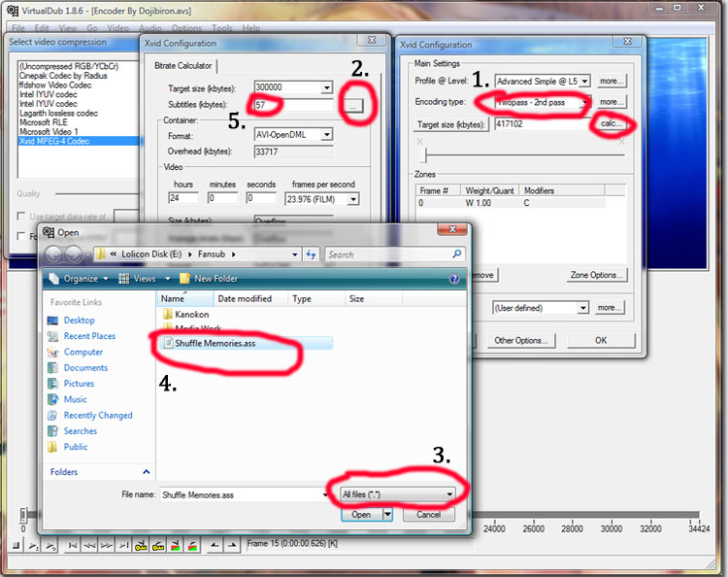
Task: Open Other Options... in Xvid Configuration
Action: (x=521, y=341)
